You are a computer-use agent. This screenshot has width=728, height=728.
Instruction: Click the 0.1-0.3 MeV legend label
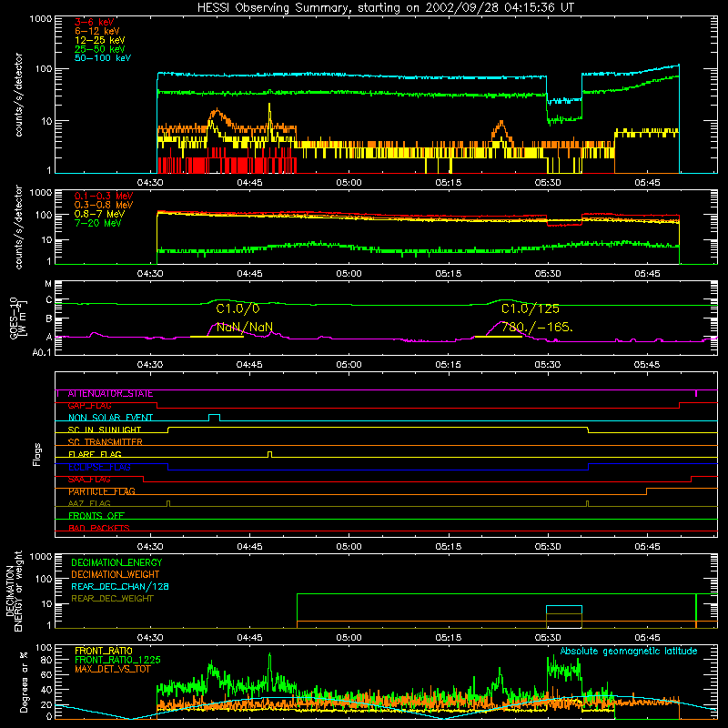(x=104, y=196)
